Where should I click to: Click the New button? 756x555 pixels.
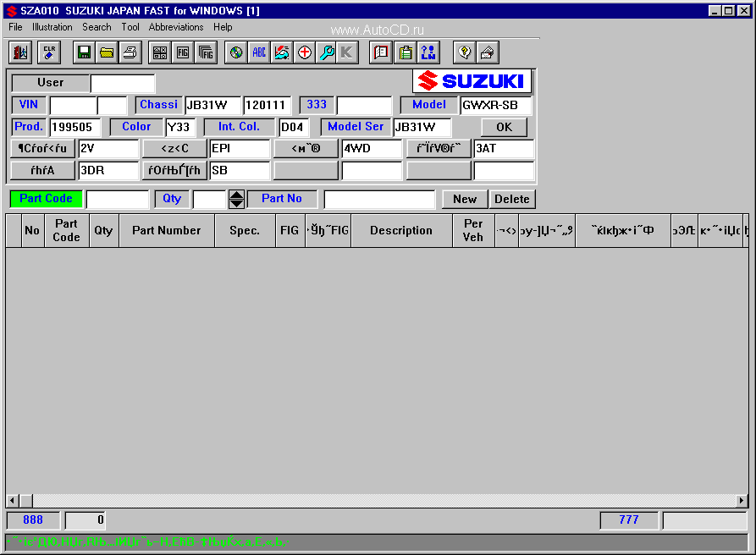coord(465,199)
